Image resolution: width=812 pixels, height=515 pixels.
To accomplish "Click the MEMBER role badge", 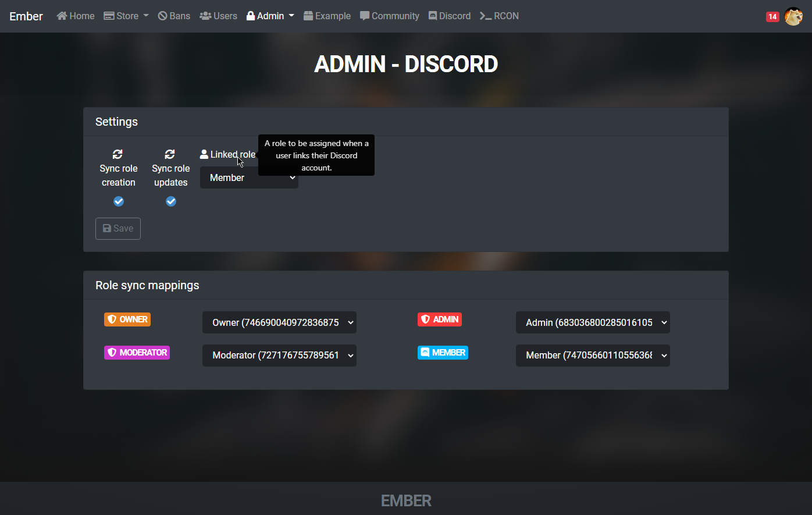I will [x=443, y=353].
